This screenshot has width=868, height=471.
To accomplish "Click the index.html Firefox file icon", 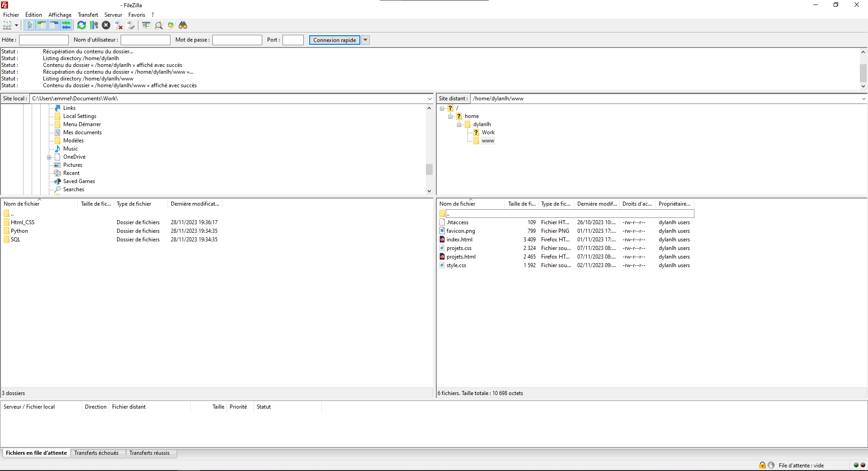I will click(x=442, y=240).
